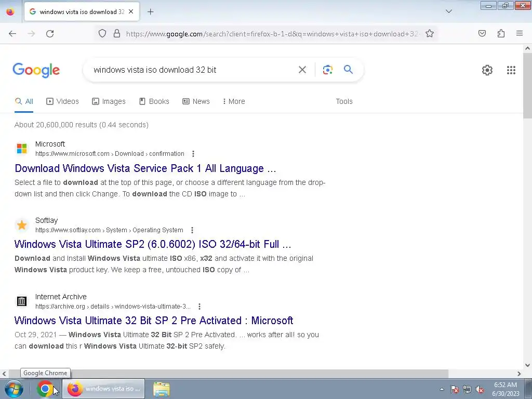Image resolution: width=532 pixels, height=399 pixels.
Task: Click the scroll down arrow
Action: pyautogui.click(x=527, y=365)
